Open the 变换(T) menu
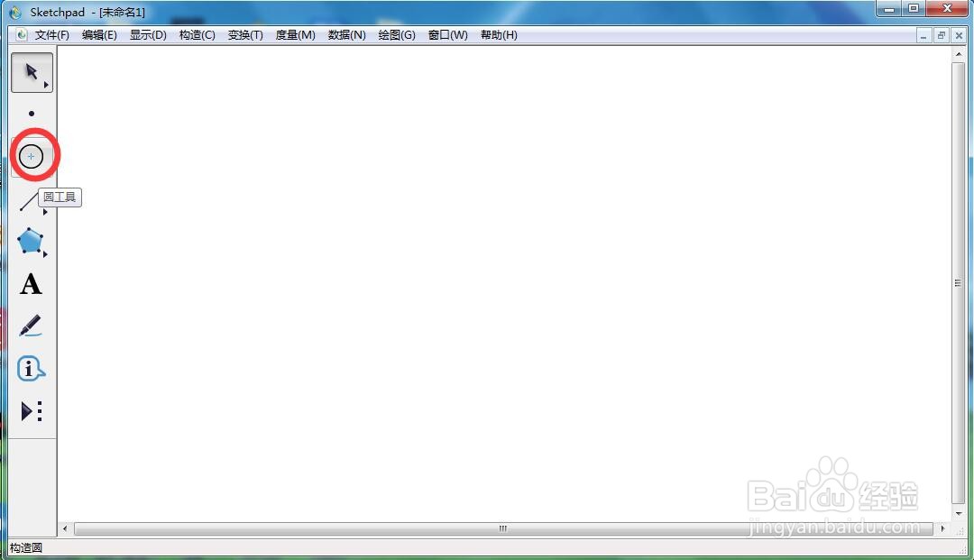 (x=245, y=35)
